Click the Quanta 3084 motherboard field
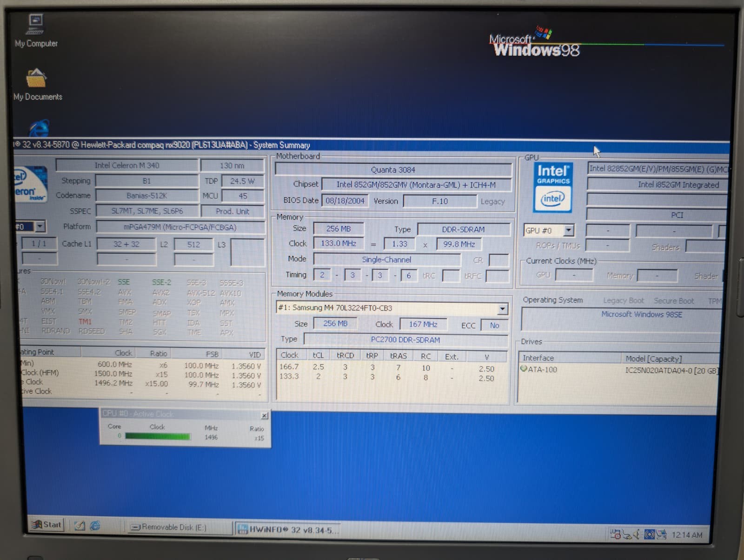 tap(393, 170)
